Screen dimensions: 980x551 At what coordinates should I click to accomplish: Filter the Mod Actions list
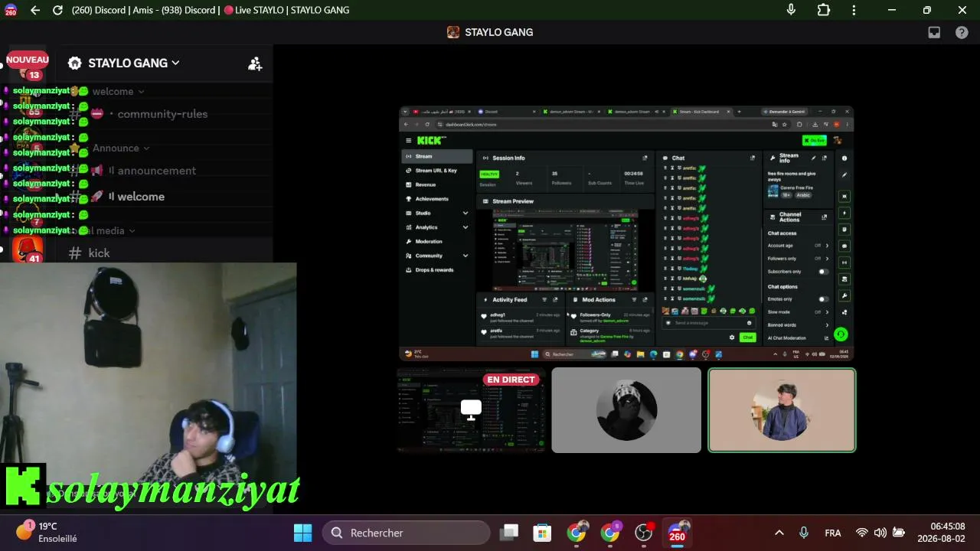[x=634, y=300]
